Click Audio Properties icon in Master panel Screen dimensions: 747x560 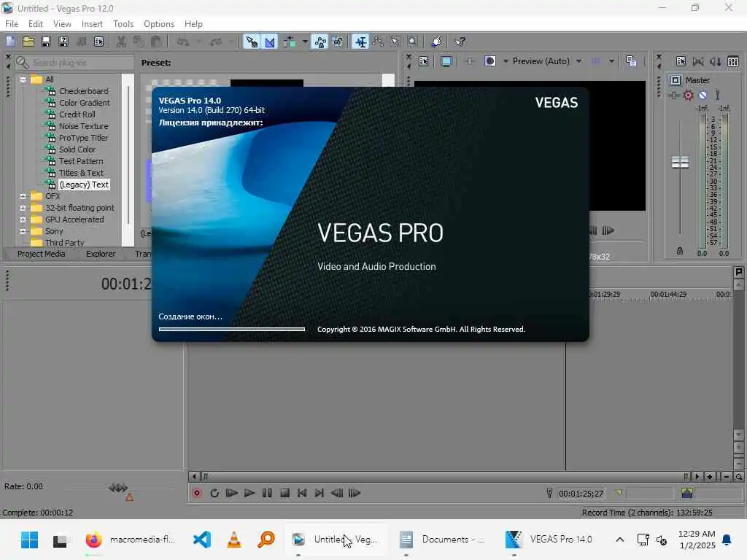pos(681,61)
